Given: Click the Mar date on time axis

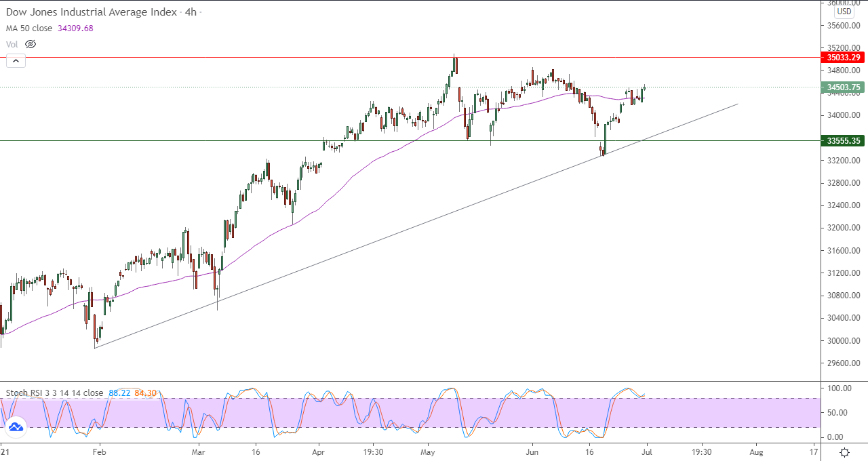Looking at the screenshot, I should (x=198, y=452).
